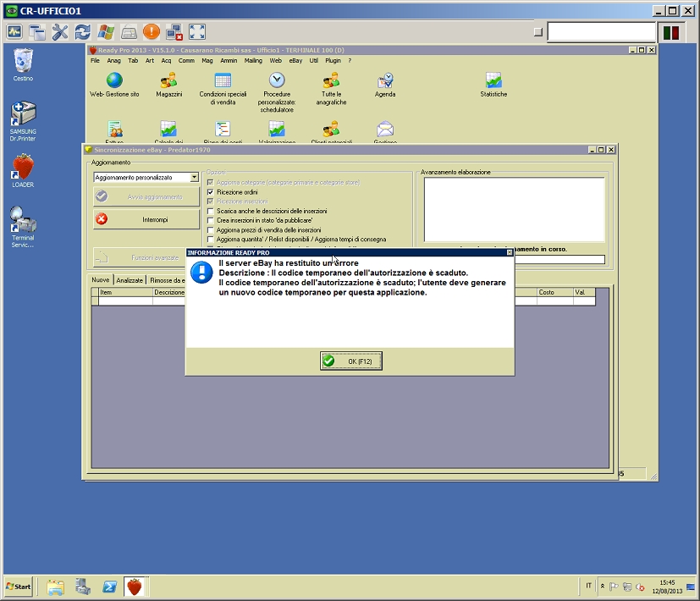
Task: Open SAMSUNG Dr.Printer desktop shortcut
Action: point(23,121)
